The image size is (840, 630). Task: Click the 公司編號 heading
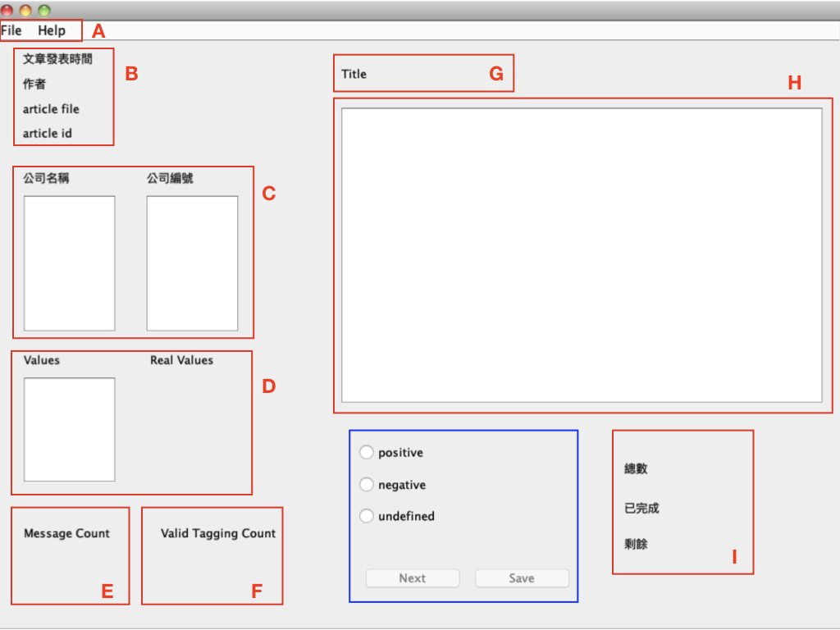[x=170, y=178]
